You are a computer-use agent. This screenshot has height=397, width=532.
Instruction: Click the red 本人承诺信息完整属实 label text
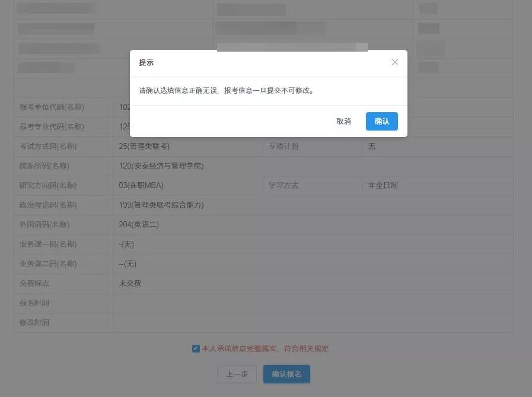(x=265, y=349)
